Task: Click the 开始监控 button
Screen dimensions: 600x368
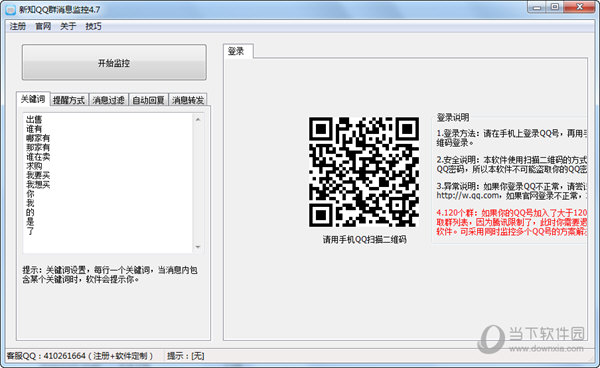Action: click(114, 62)
